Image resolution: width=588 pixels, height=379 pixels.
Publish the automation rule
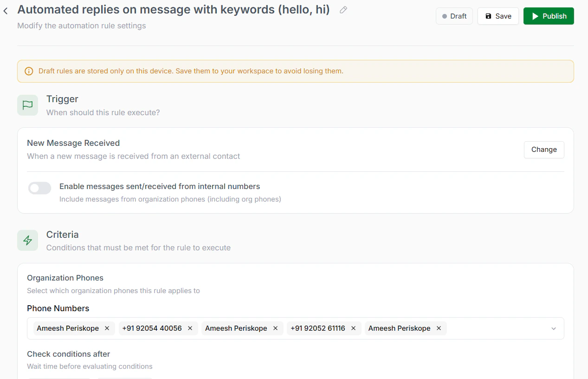[x=549, y=16]
